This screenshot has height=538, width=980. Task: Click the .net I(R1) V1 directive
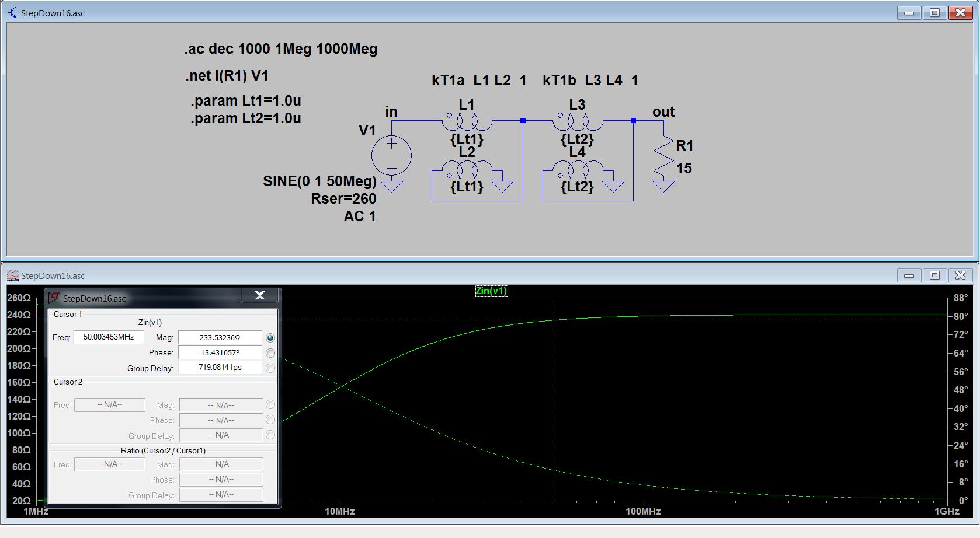coord(227,76)
